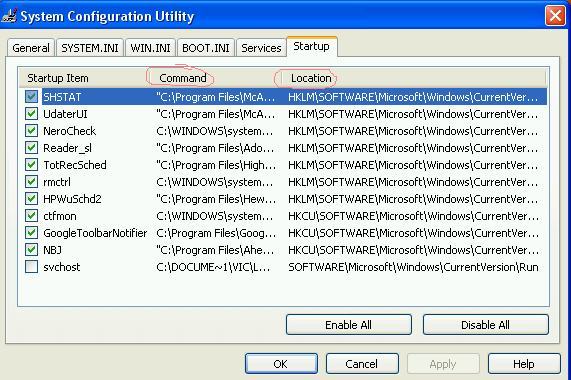Disable the HPWuSchd2 startup checkbox
Viewport: 571px width, 380px height.
[x=31, y=198]
